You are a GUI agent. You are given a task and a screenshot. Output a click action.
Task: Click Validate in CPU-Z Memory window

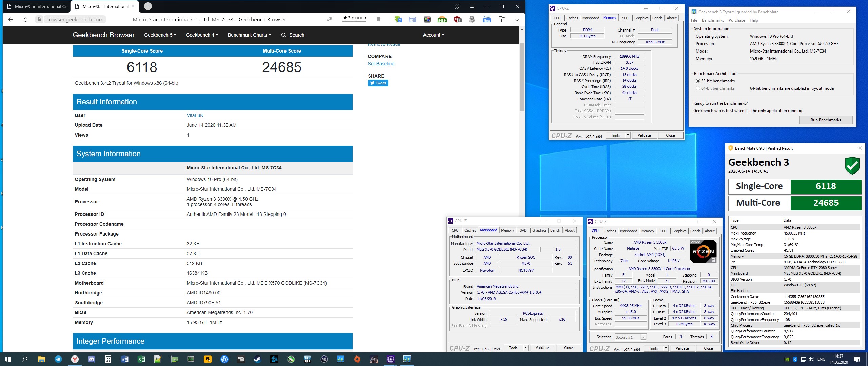644,135
